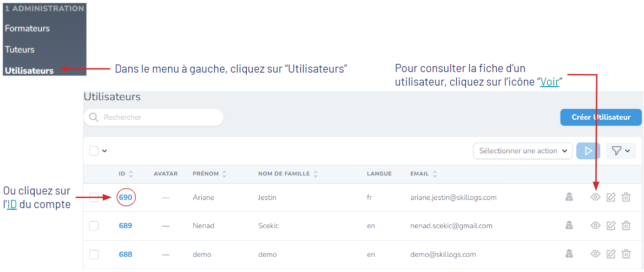This screenshot has width=644, height=272.
Task: Expand the chevron next to select-all checkbox
Action: pyautogui.click(x=104, y=151)
